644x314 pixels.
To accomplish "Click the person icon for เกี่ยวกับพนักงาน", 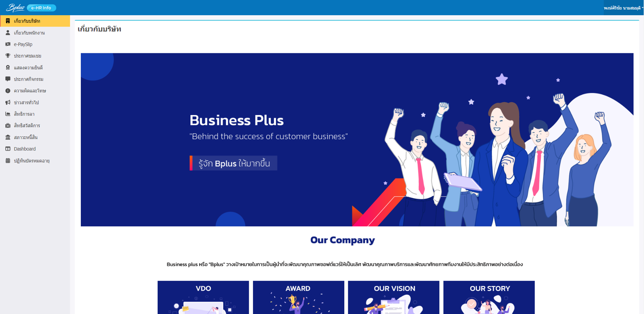I will (8, 33).
